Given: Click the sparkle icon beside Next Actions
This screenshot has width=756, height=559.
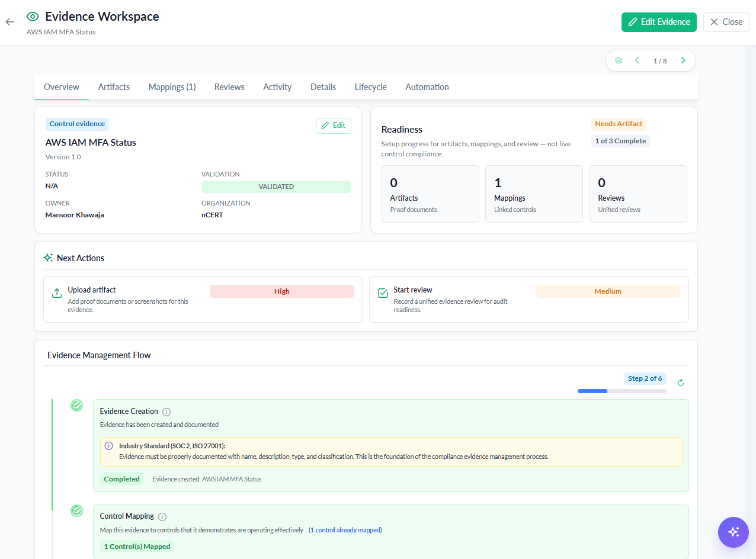Looking at the screenshot, I should coord(49,258).
